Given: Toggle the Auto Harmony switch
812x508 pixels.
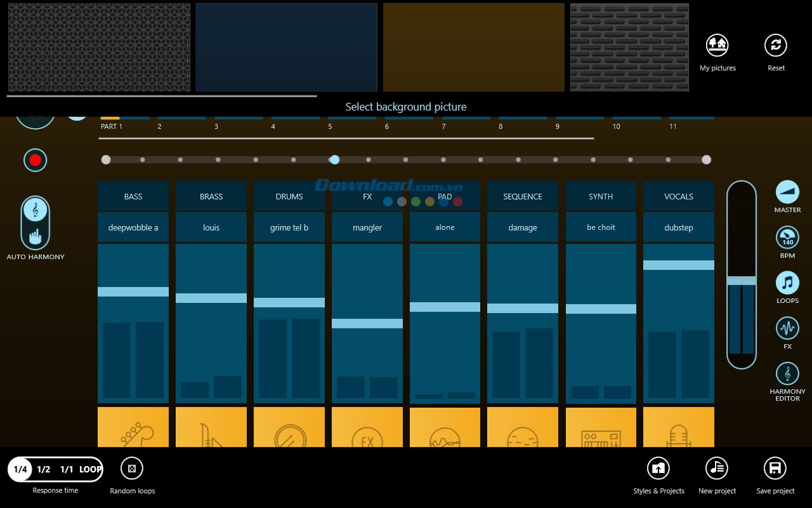Looking at the screenshot, I should [36, 223].
